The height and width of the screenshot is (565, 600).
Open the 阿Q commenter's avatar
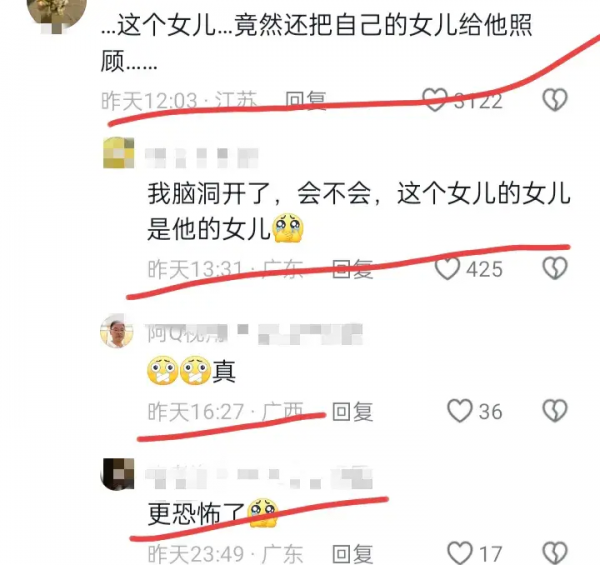click(x=117, y=331)
